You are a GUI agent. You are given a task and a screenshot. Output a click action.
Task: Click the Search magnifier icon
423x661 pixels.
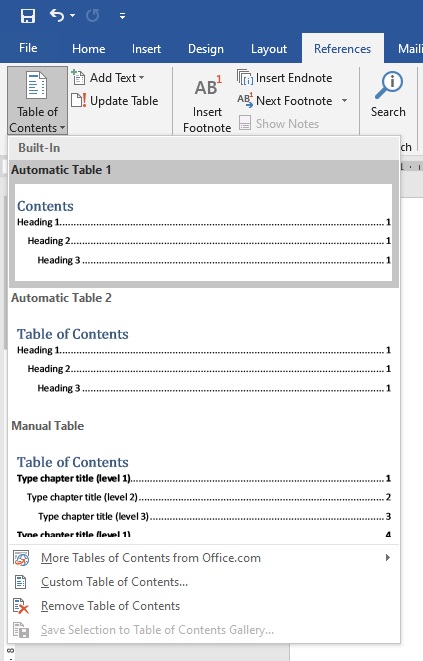pyautogui.click(x=388, y=85)
